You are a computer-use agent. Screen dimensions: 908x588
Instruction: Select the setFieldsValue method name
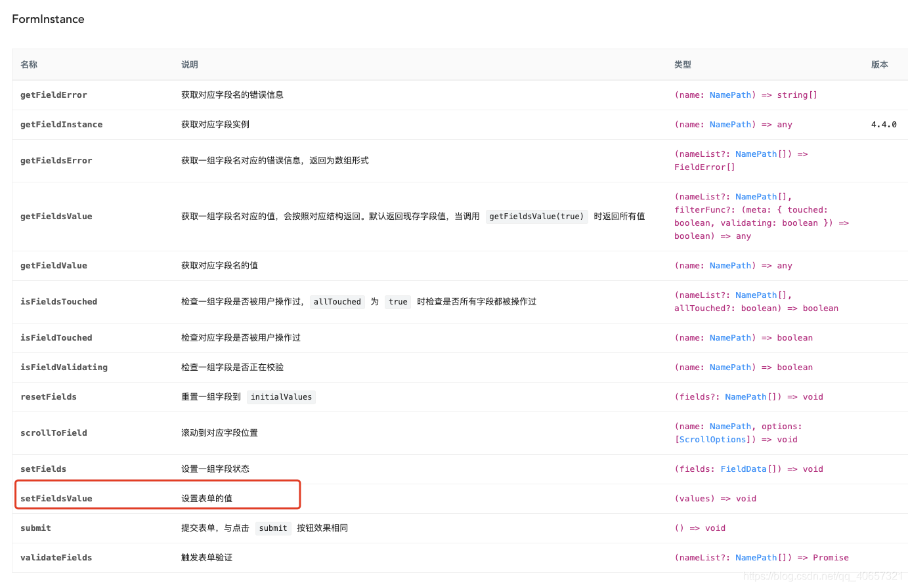coord(56,499)
